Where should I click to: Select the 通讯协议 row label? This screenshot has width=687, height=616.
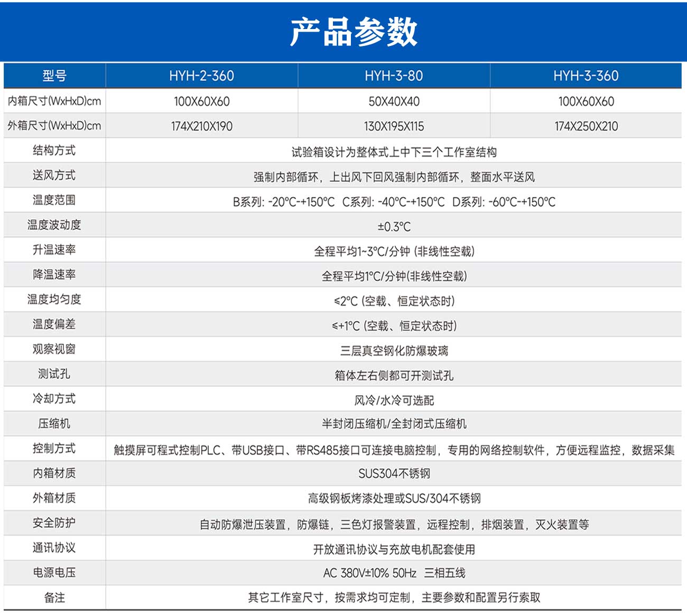pyautogui.click(x=54, y=548)
